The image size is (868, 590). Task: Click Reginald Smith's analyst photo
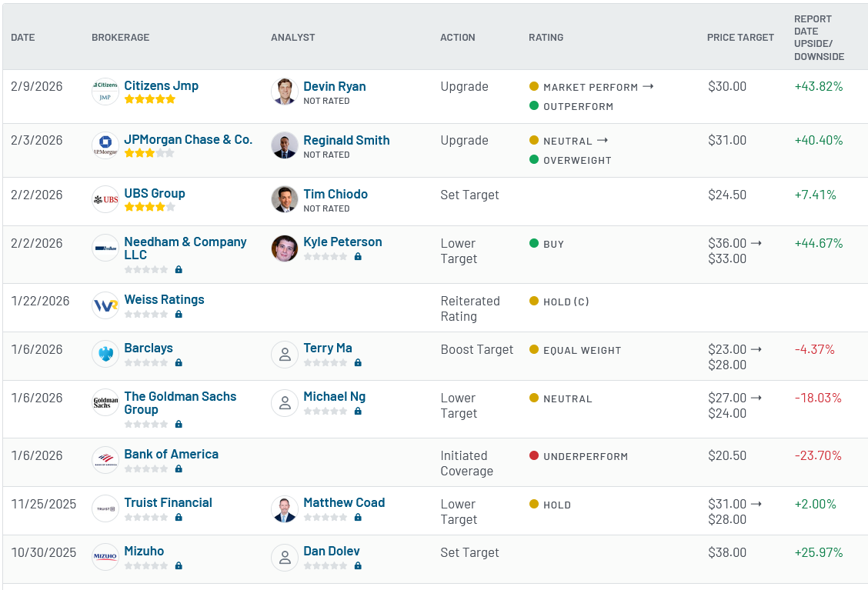(285, 145)
